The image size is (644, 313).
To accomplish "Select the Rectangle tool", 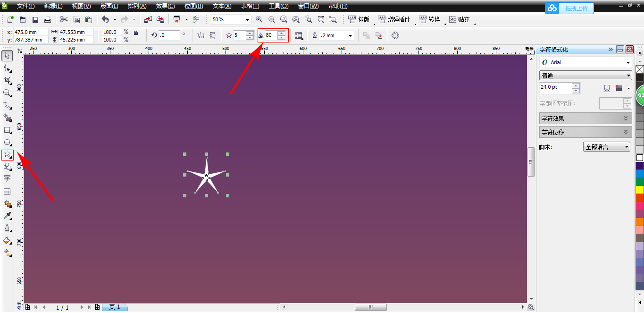I will click(x=7, y=130).
